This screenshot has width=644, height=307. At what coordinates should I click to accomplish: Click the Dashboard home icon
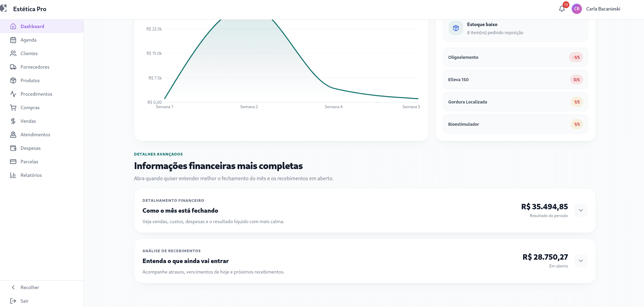click(13, 26)
